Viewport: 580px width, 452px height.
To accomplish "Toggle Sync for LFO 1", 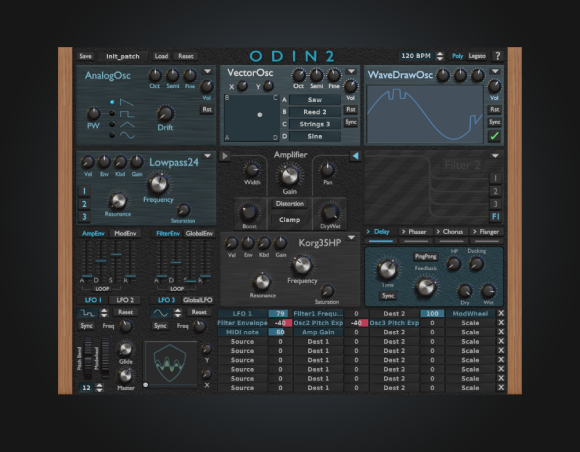I will [87, 325].
